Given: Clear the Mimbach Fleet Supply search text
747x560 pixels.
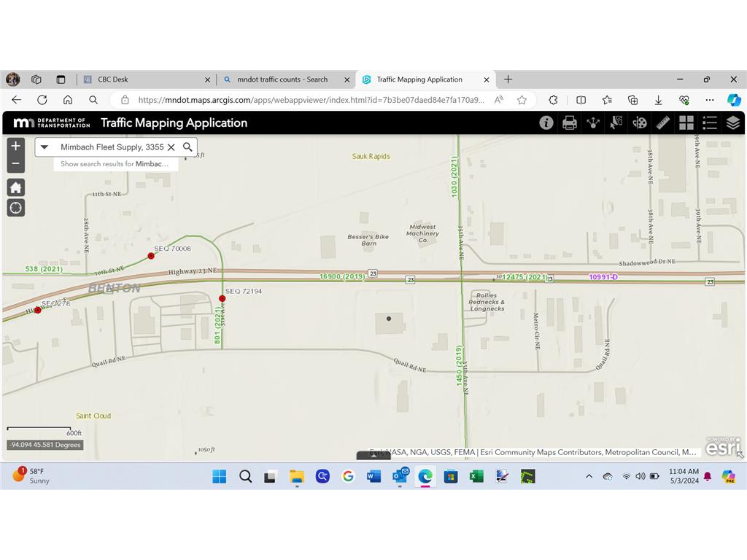Looking at the screenshot, I should point(171,147).
